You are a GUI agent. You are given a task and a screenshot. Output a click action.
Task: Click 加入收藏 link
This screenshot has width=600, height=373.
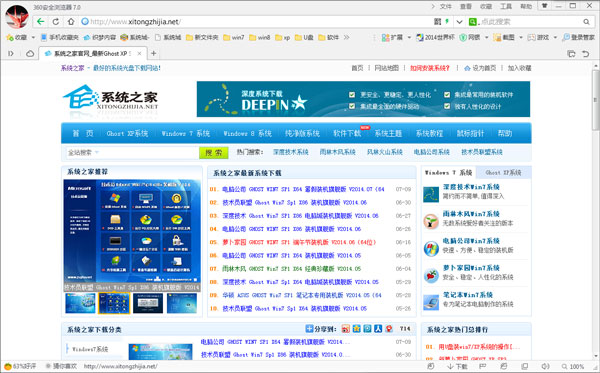tap(519, 68)
